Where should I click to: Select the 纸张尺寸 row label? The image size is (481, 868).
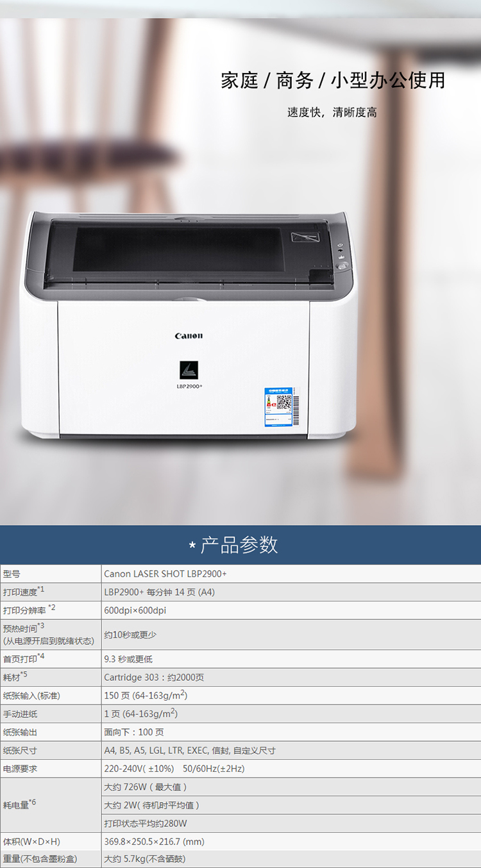(x=21, y=750)
